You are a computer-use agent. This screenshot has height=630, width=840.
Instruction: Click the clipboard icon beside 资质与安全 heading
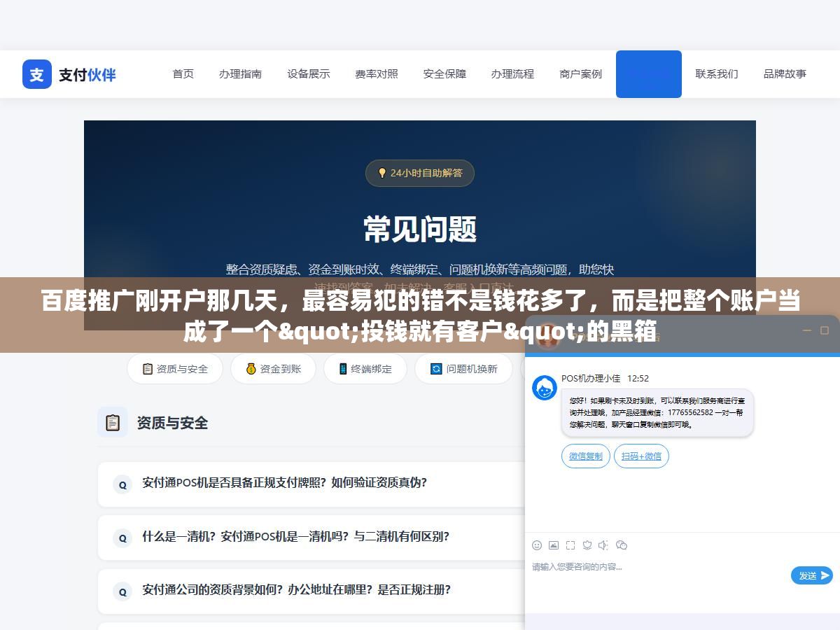click(x=113, y=422)
